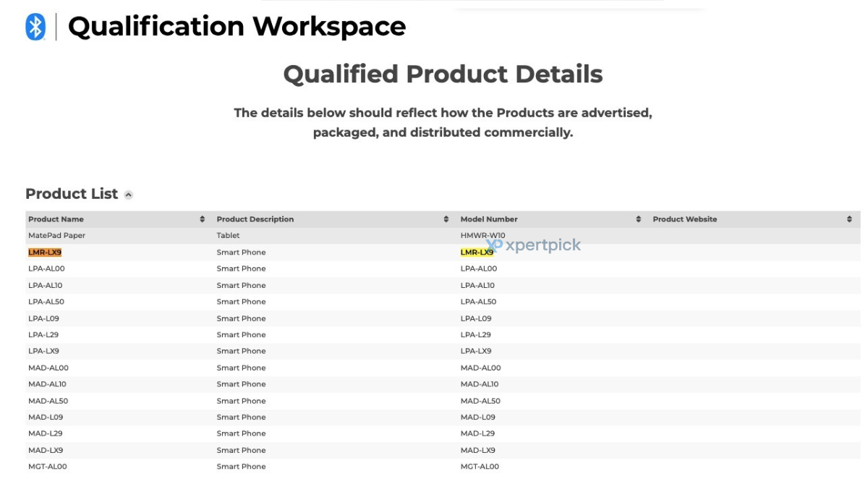Select the MatePad Paper product name
This screenshot has width=868, height=492.
pos(56,236)
